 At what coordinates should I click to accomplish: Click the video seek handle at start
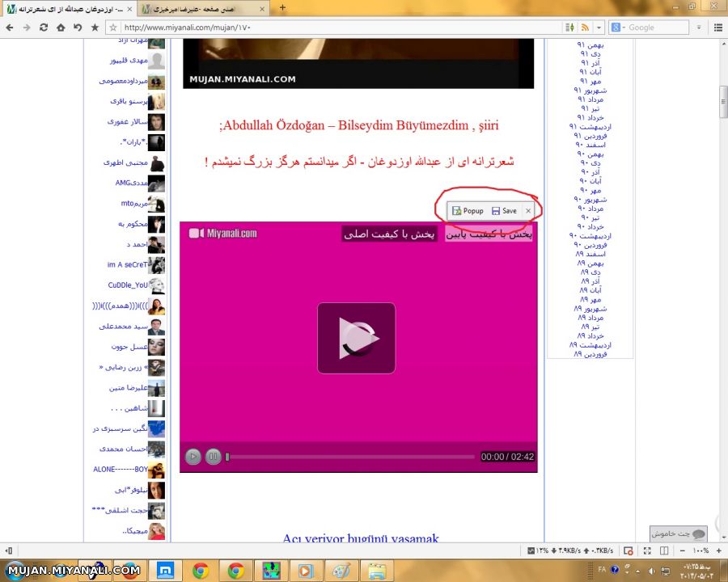[227, 457]
